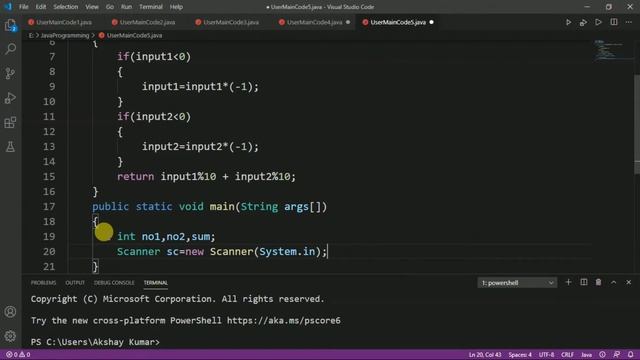
Task: Open the Explorer view in activity bar
Action: point(10,25)
